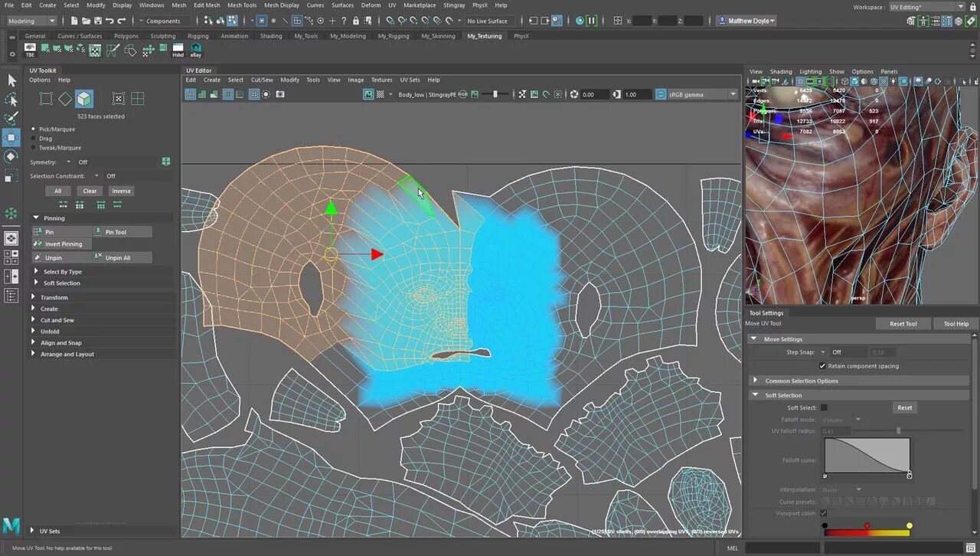Open the Mesh Tools menu
Image resolution: width=980 pixels, height=556 pixels.
(x=242, y=5)
